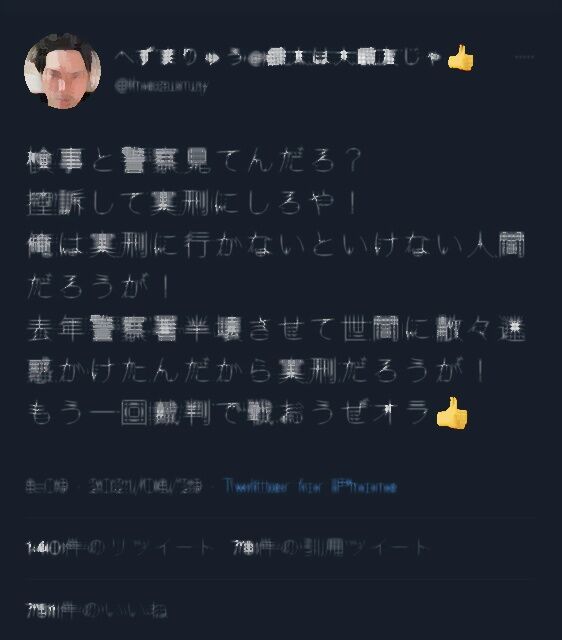Click the thumbs-up emoji in display name
The height and width of the screenshot is (640, 562).
[460, 58]
